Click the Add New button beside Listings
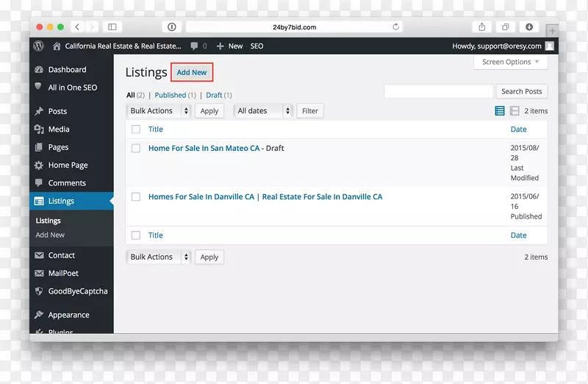 pos(192,72)
